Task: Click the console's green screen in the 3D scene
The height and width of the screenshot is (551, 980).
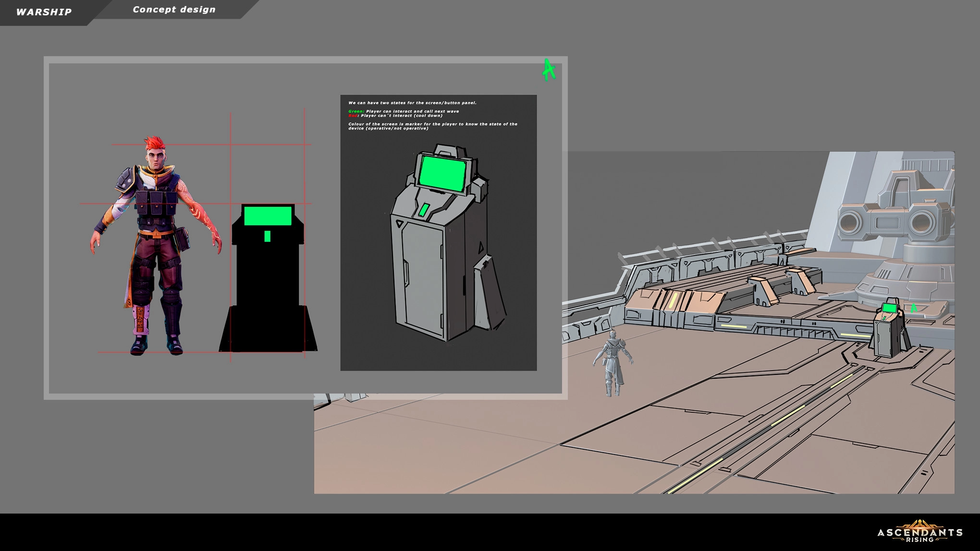Action: click(890, 308)
